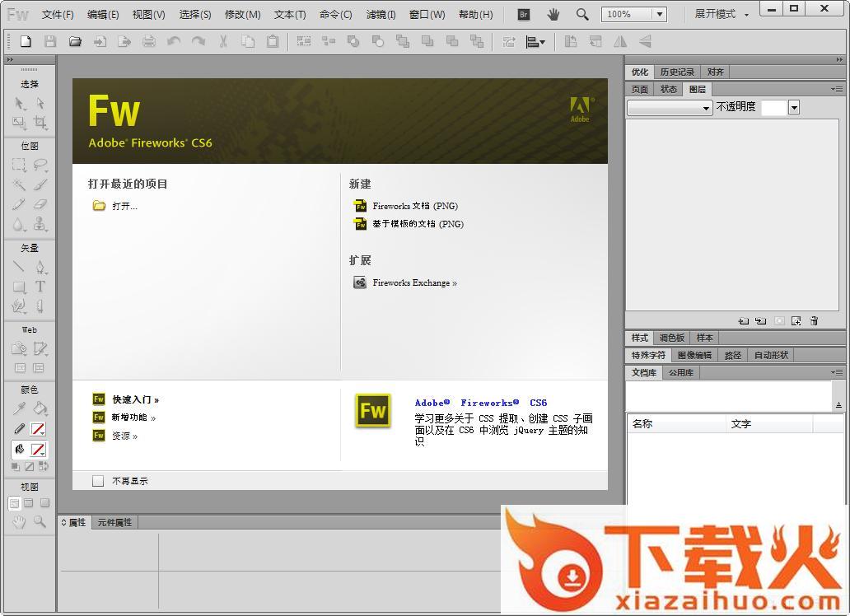Open the 窗口(W) menu
850x616 pixels.
point(427,15)
